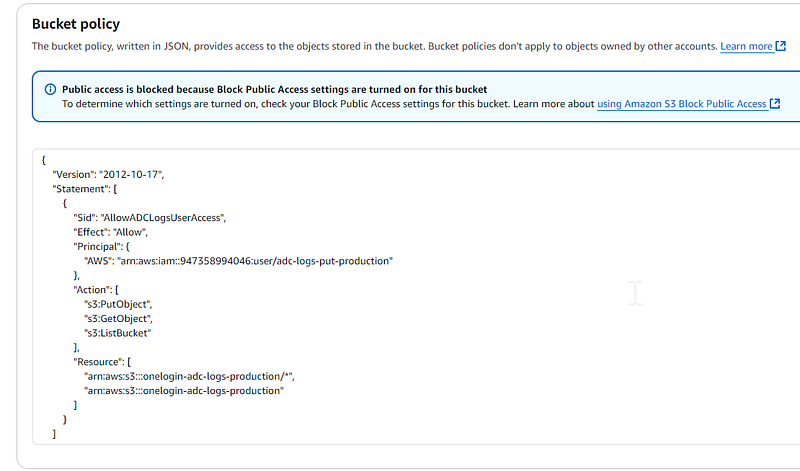Click the s3:ListBucket action text
This screenshot has width=800, height=471.
tap(118, 333)
